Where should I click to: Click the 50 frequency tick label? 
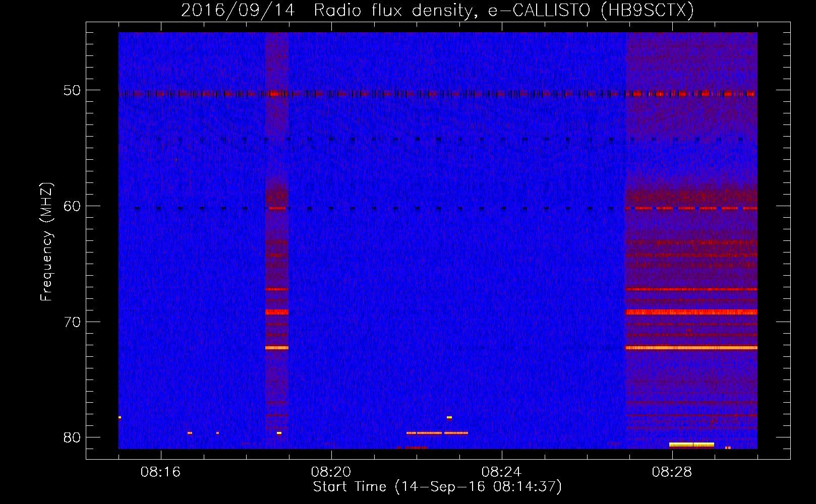tap(72, 90)
